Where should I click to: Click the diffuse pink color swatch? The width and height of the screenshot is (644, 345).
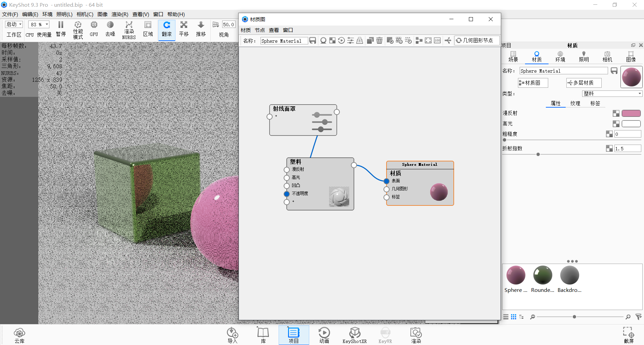tap(631, 113)
